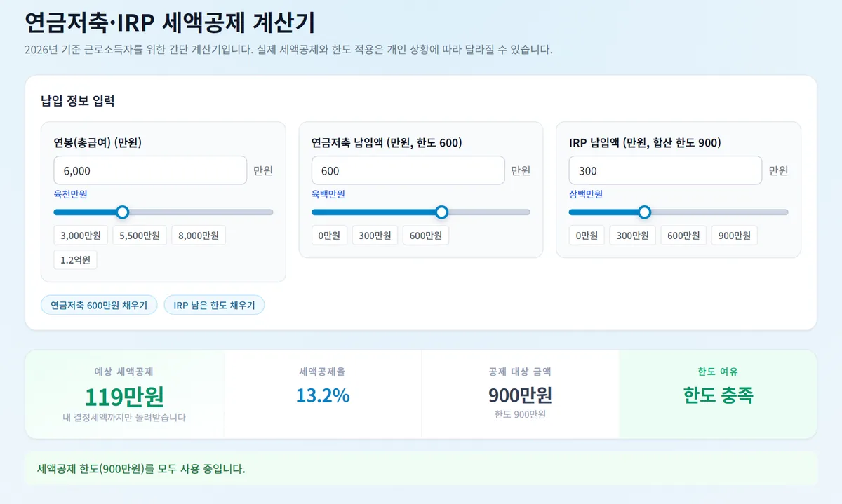The image size is (842, 504).
Task: Click the 연금저축 납입액 input showing 600
Action: (x=408, y=170)
